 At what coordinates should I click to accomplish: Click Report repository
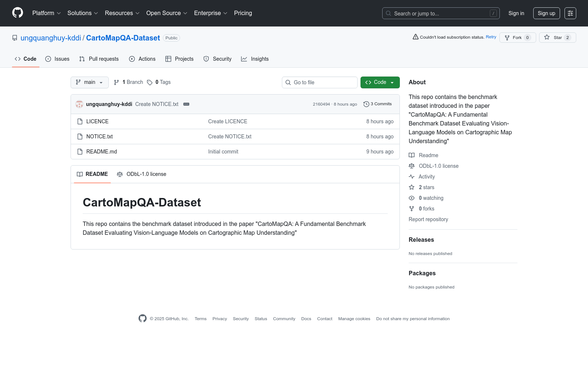click(429, 219)
